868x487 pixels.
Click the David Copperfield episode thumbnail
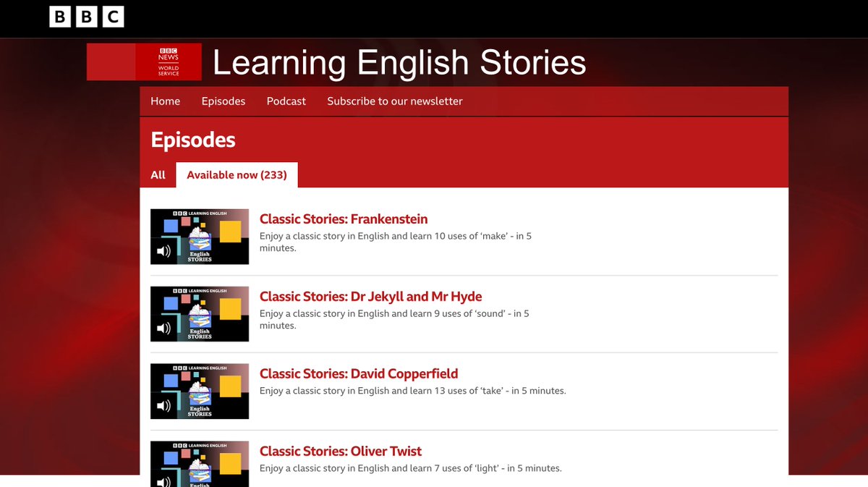[200, 391]
